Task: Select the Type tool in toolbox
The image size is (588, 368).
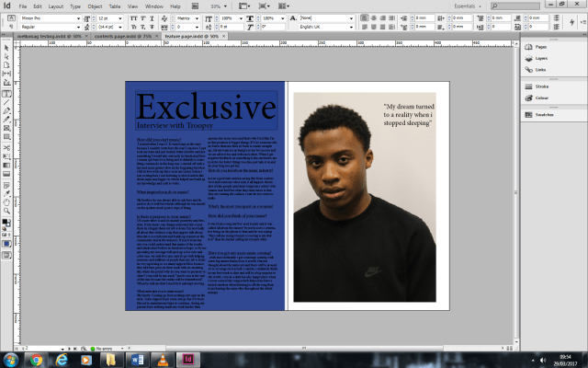Action: coord(6,94)
